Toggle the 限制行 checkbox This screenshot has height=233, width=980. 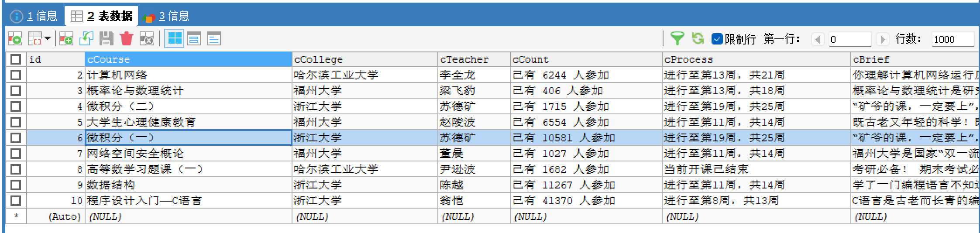(716, 39)
